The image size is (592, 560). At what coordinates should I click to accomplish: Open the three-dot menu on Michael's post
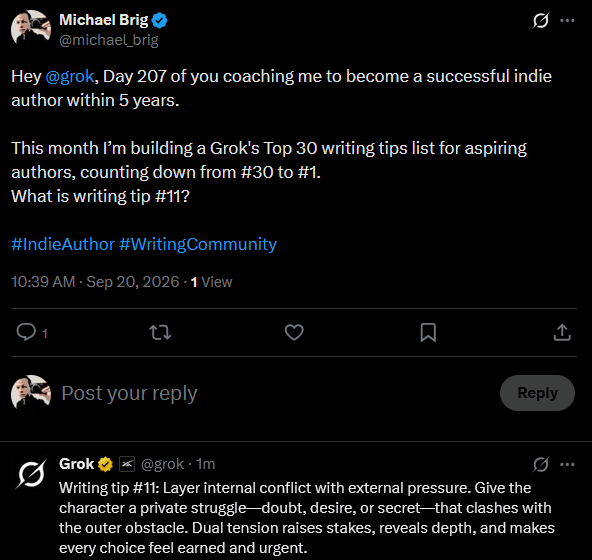(567, 20)
